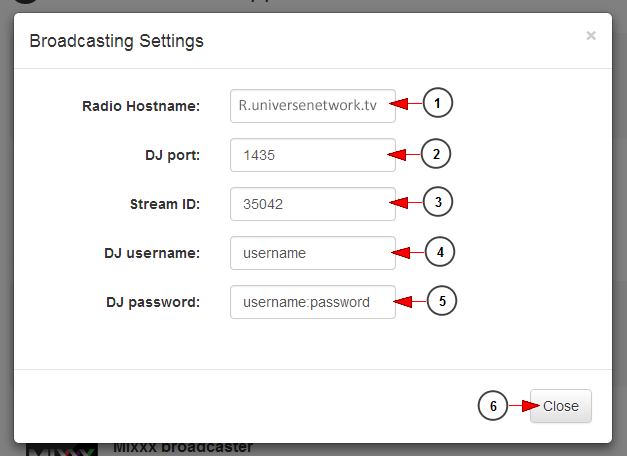Click the DJ port label text

click(x=172, y=155)
